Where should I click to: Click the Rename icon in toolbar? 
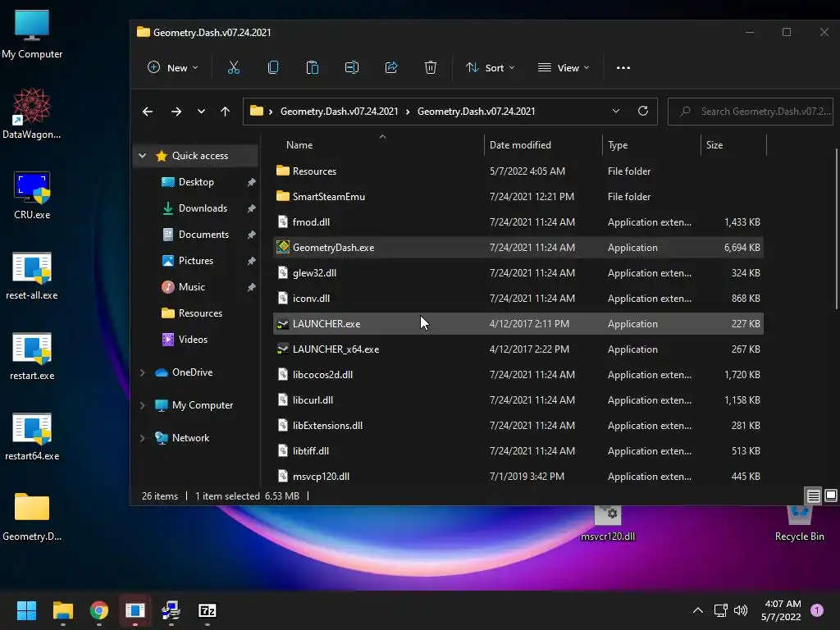351,67
